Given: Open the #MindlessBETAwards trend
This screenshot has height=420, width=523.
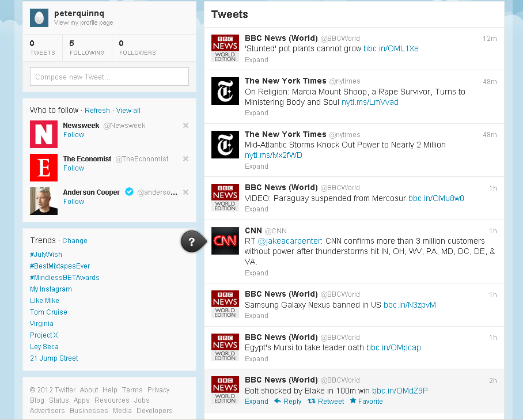Looking at the screenshot, I should (65, 278).
